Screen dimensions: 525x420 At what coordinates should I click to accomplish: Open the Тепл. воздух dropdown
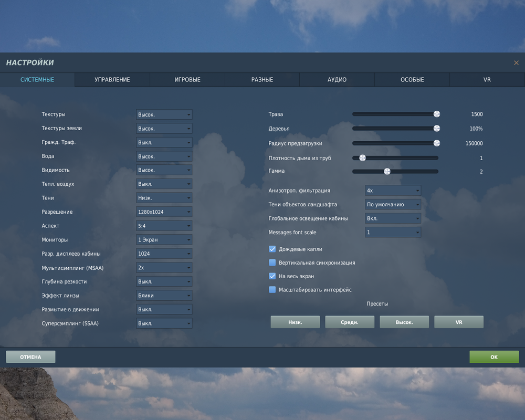tap(164, 184)
